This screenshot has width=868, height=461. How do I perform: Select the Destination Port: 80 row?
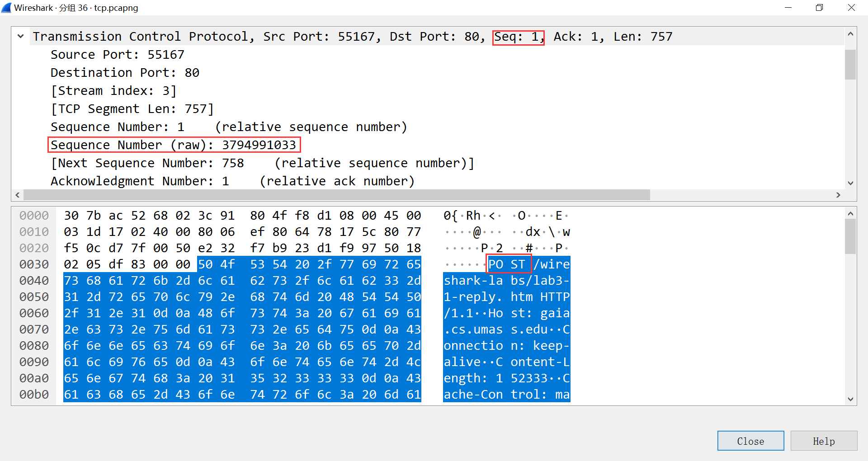click(x=125, y=73)
